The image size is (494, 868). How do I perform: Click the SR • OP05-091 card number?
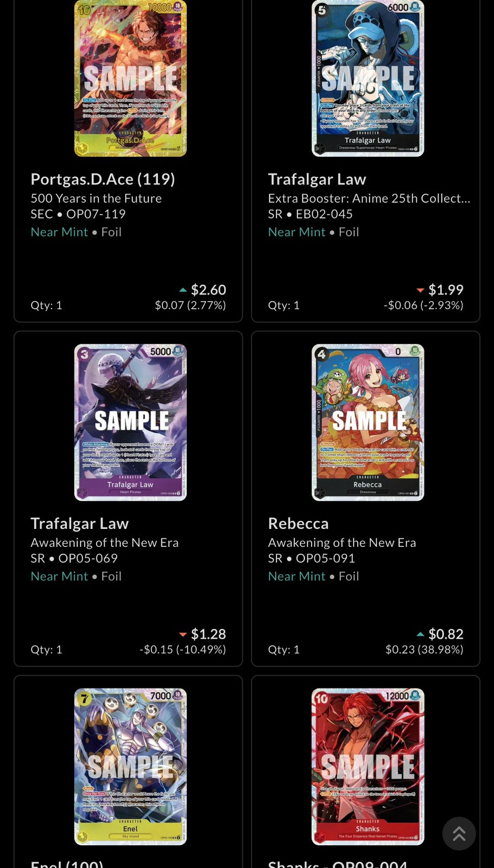coord(312,558)
